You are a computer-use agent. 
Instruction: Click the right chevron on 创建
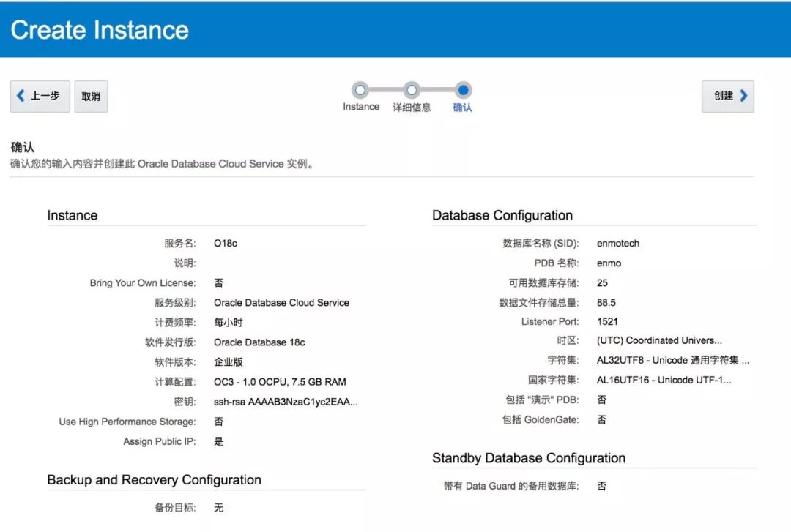click(x=743, y=96)
